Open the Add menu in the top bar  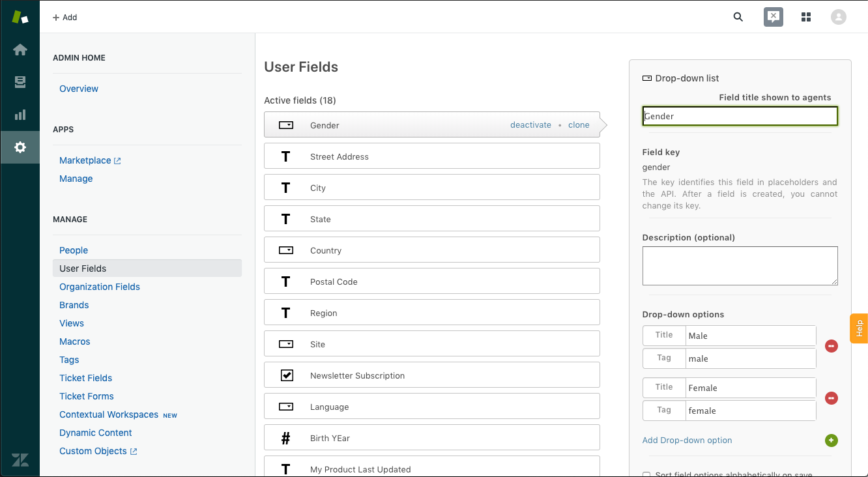coord(65,17)
